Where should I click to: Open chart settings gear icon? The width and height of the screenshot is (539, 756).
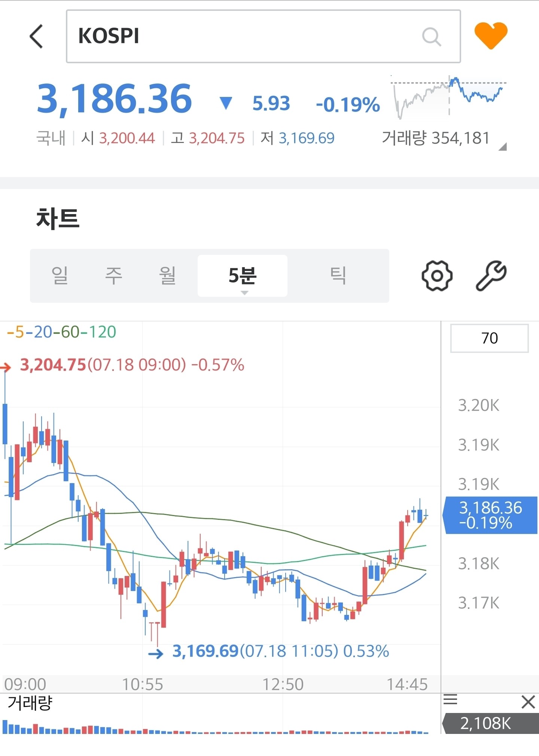(437, 276)
